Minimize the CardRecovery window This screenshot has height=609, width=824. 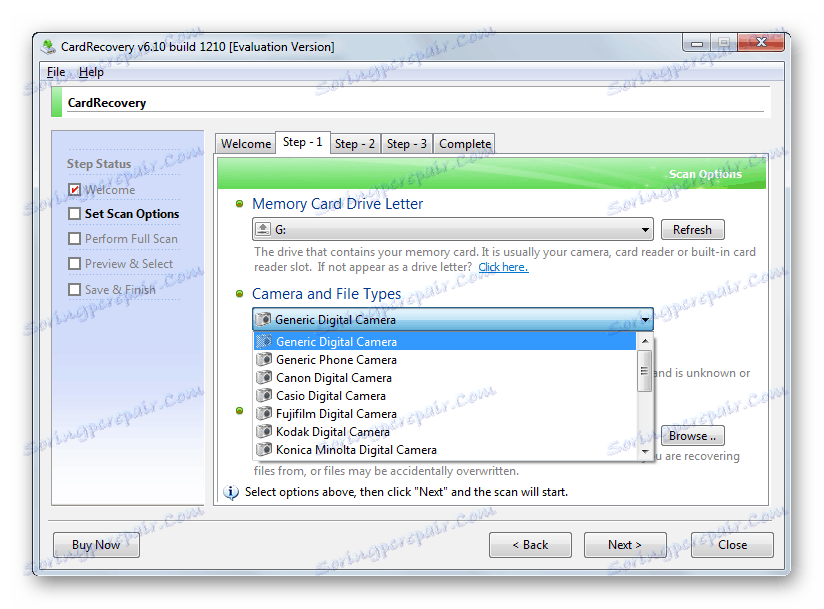(x=697, y=43)
